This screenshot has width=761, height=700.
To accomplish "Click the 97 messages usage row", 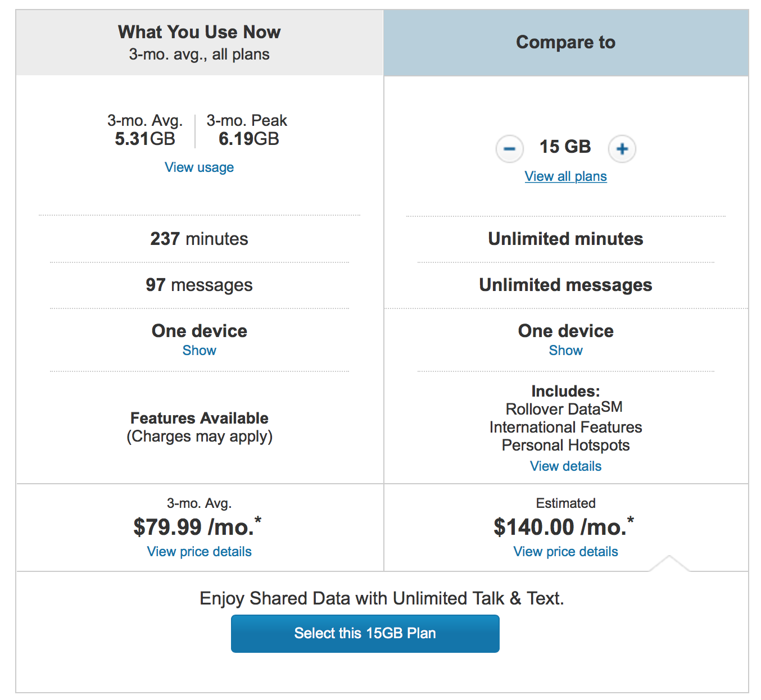I will pyautogui.click(x=199, y=285).
